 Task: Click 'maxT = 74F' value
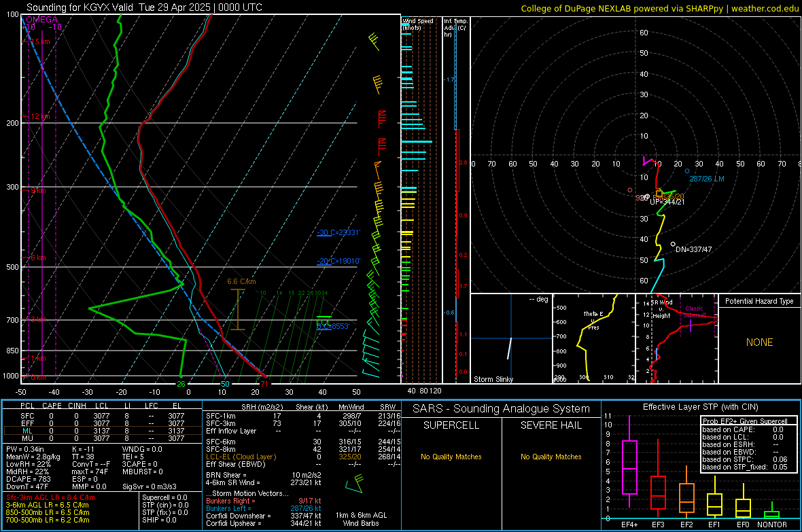click(90, 472)
